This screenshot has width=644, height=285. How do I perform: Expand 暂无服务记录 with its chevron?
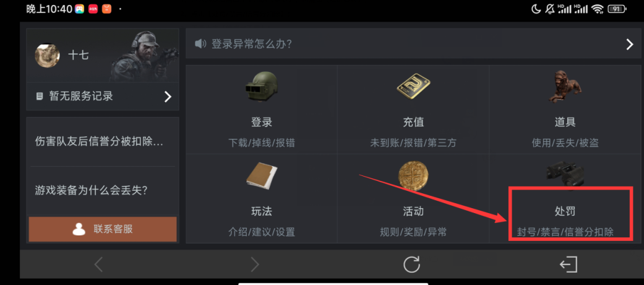pos(168,97)
